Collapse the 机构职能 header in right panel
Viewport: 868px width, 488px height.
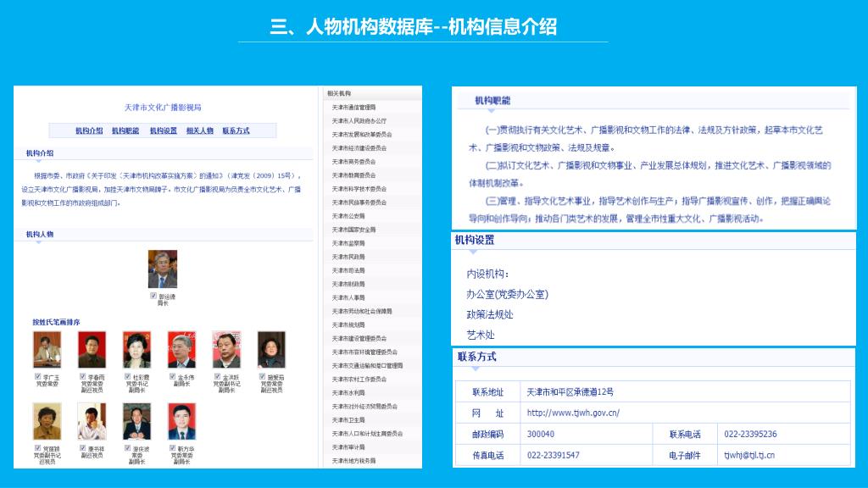[492, 101]
